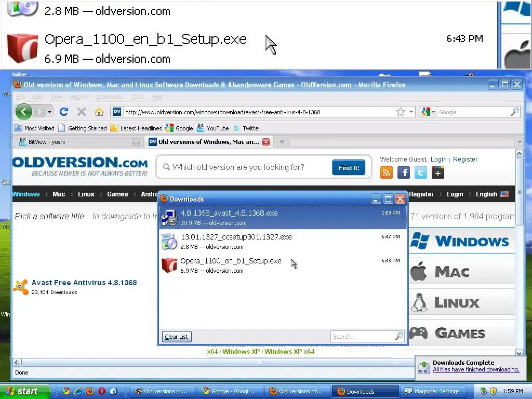The height and width of the screenshot is (399, 532).
Task: Reload the page with refresh icon
Action: click(x=64, y=112)
